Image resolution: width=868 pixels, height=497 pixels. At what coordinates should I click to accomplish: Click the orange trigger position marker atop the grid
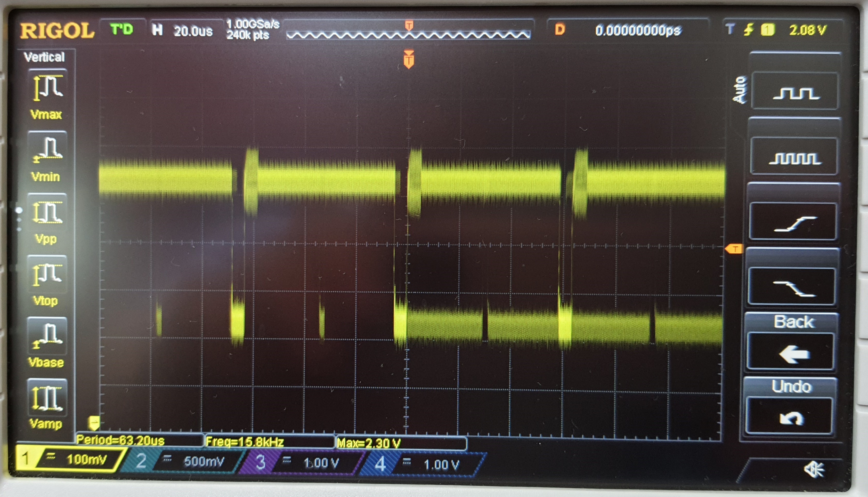(x=409, y=59)
